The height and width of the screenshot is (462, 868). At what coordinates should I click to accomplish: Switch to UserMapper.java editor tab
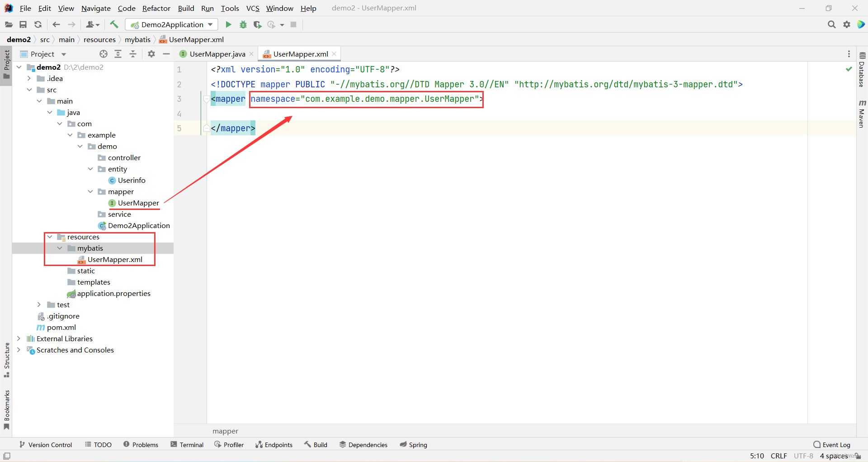coord(217,54)
